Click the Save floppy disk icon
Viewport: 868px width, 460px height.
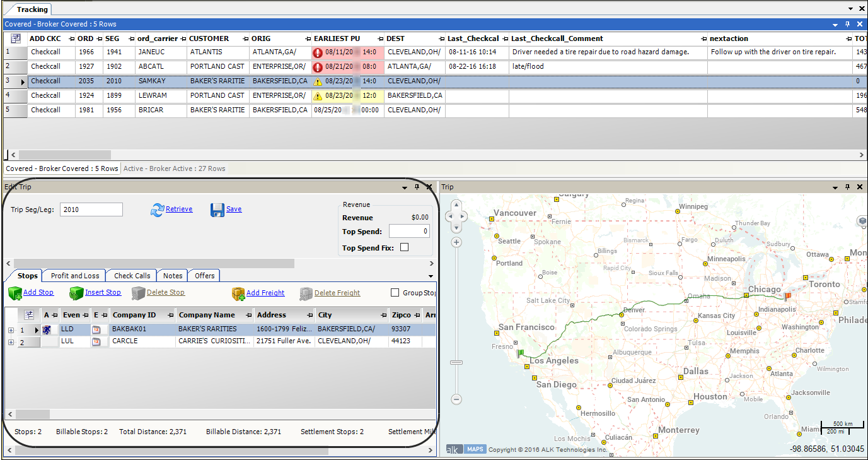pyautogui.click(x=217, y=210)
